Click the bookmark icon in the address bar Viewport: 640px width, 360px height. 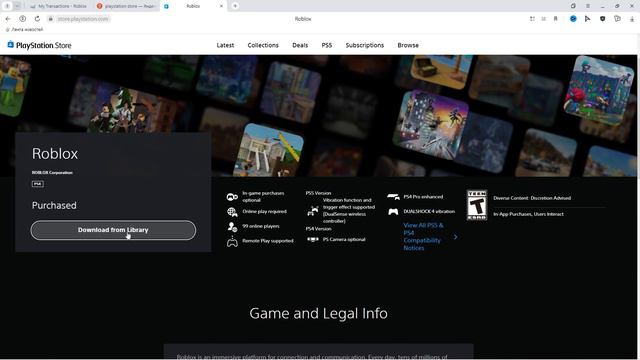(x=556, y=19)
